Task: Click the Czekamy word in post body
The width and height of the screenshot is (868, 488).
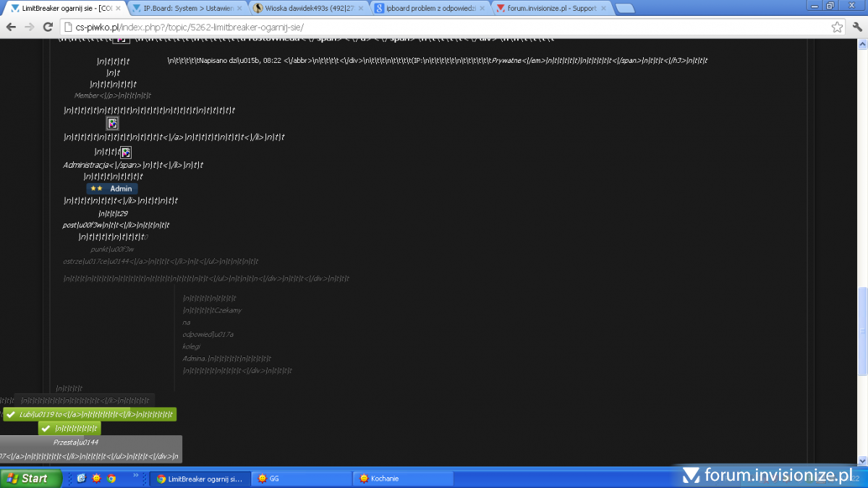Action: pos(226,310)
